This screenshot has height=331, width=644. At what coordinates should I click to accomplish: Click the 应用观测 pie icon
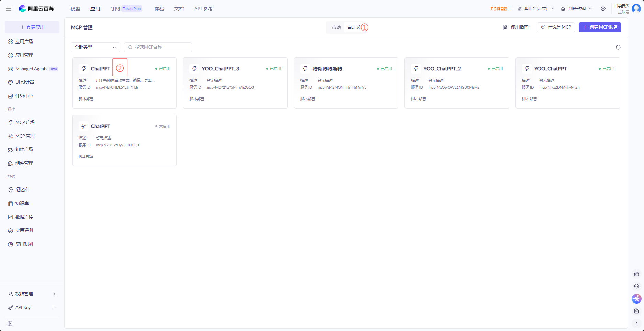[x=10, y=244]
